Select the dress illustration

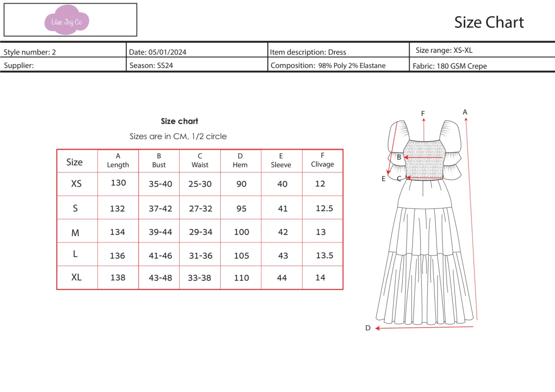click(x=425, y=222)
